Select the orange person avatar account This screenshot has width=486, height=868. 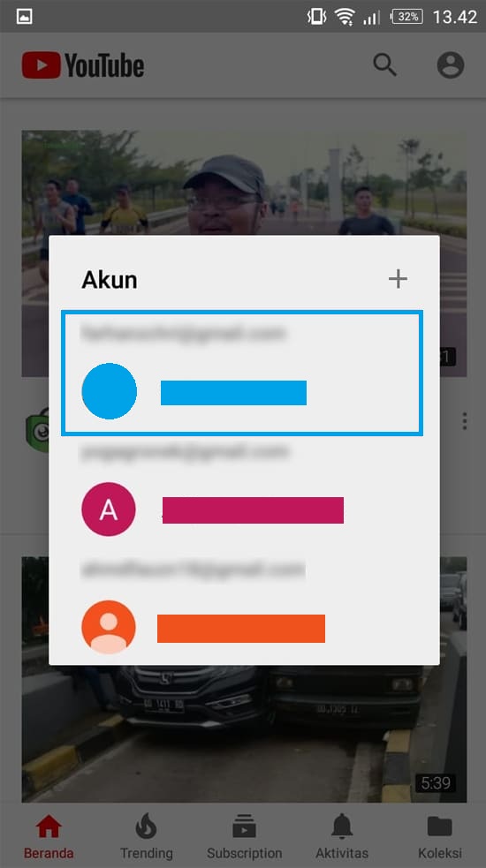pos(109,627)
